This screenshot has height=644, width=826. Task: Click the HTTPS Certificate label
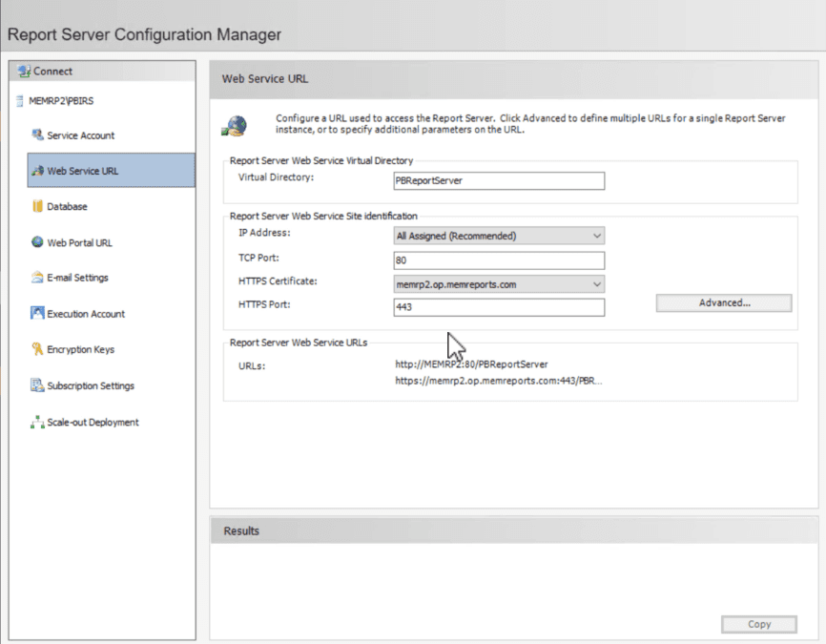click(278, 281)
